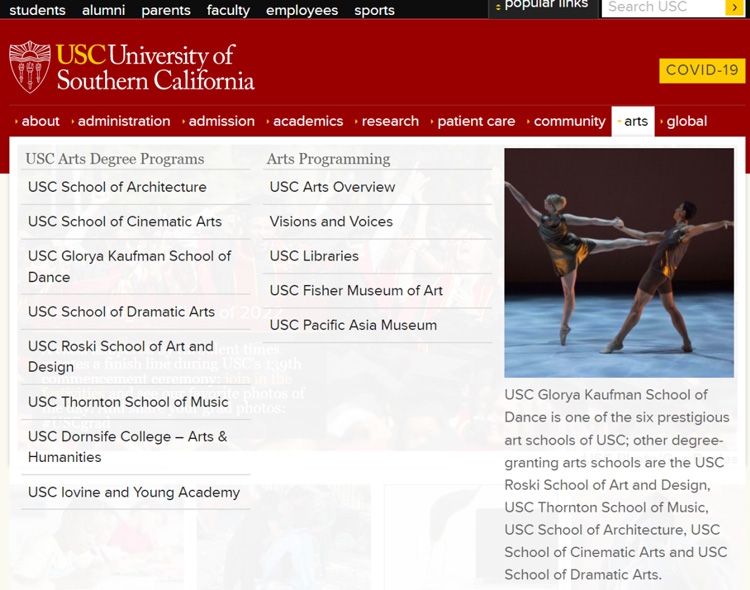This screenshot has width=750, height=590.
Task: Expand the global menu
Action: tap(683, 121)
